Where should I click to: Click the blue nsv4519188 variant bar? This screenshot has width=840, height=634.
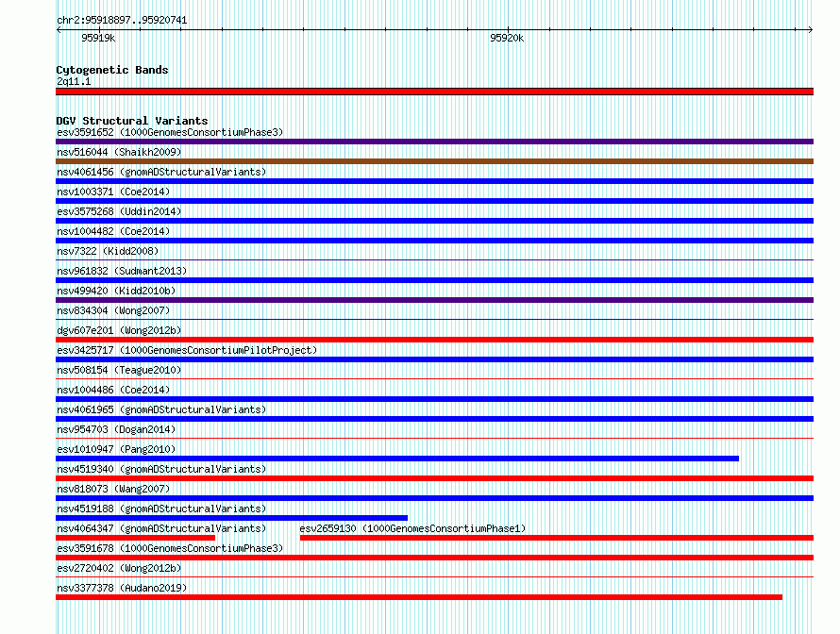[x=232, y=518]
